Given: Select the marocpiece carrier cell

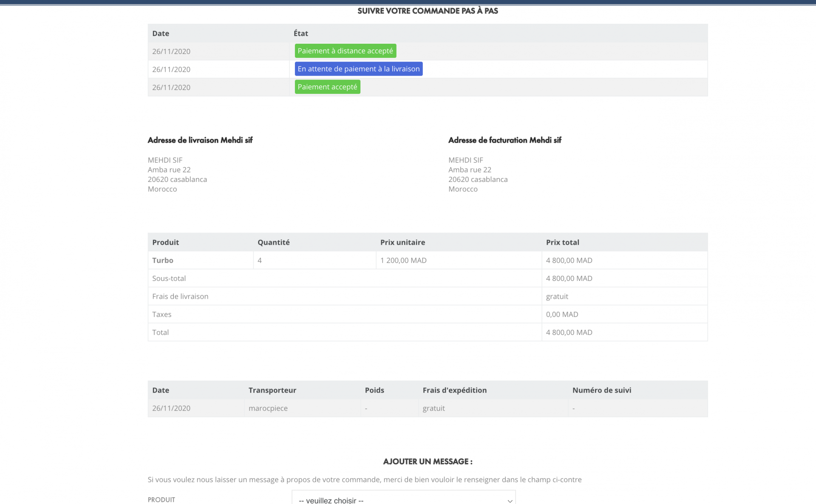Looking at the screenshot, I should click(303, 408).
